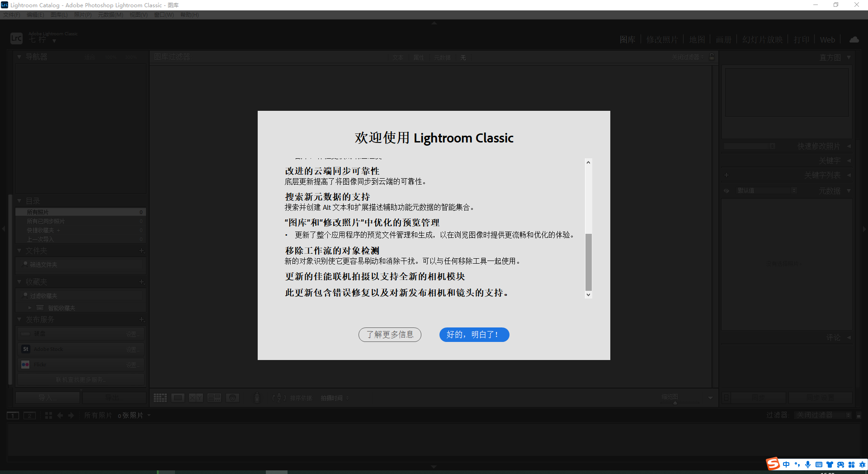The image size is (868, 474).
Task: Open the 编辑(E) menu
Action: pyautogui.click(x=35, y=15)
